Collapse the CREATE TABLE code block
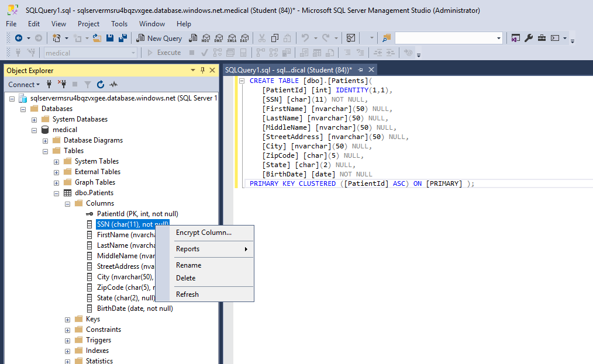 pos(242,81)
